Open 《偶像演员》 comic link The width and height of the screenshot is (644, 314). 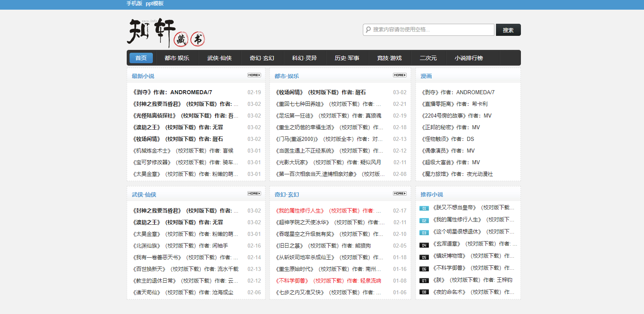pyautogui.click(x=448, y=151)
